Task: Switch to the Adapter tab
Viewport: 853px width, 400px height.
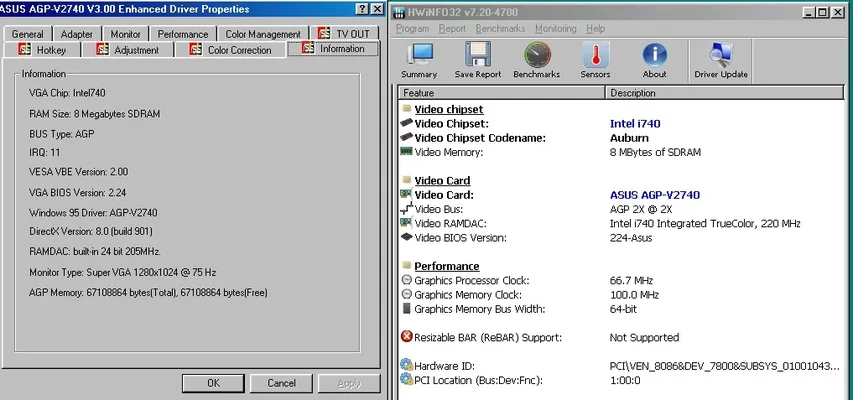Action: point(76,34)
